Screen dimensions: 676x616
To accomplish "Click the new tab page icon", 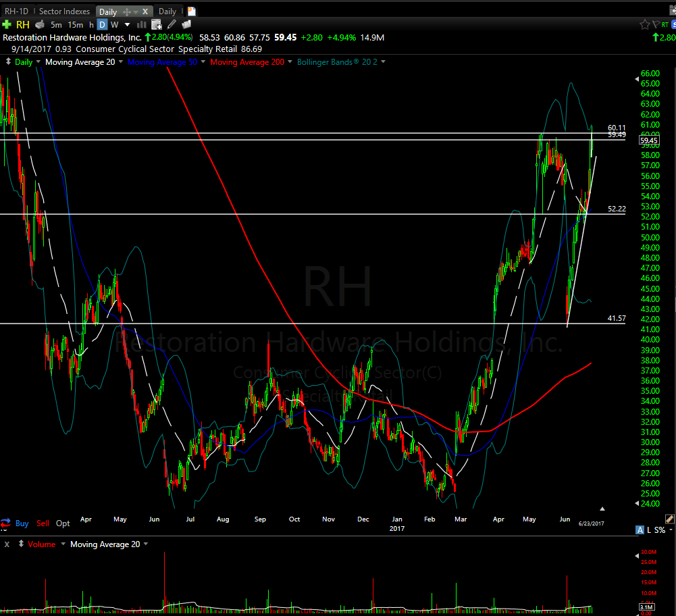I will (x=192, y=11).
